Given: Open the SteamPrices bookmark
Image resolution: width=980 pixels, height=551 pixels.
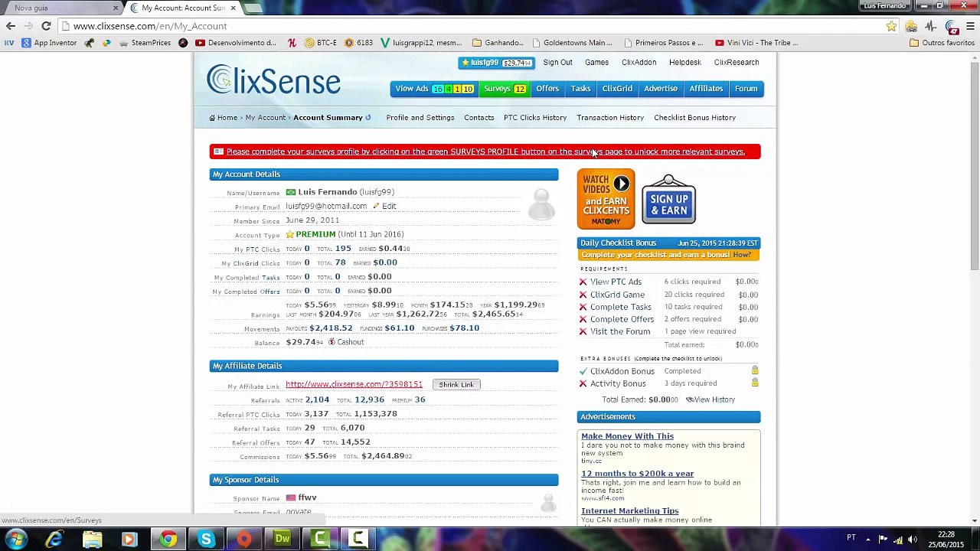Looking at the screenshot, I should [145, 43].
